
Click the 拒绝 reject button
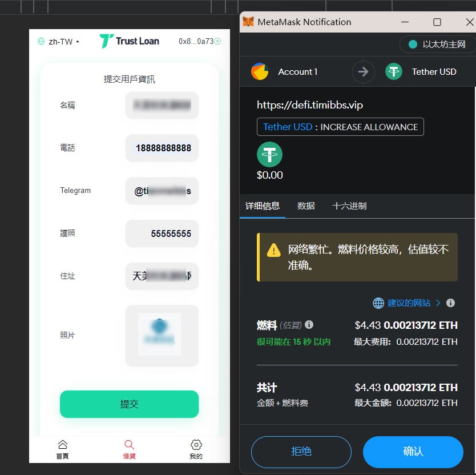pyautogui.click(x=301, y=452)
